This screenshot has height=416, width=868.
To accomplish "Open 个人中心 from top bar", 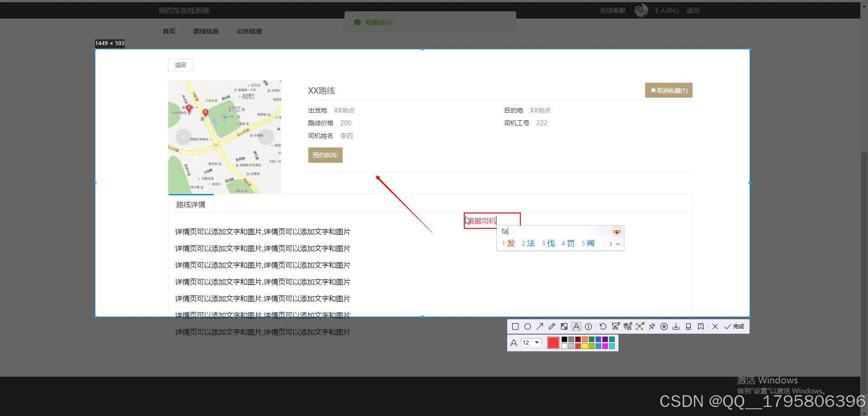I will point(666,10).
